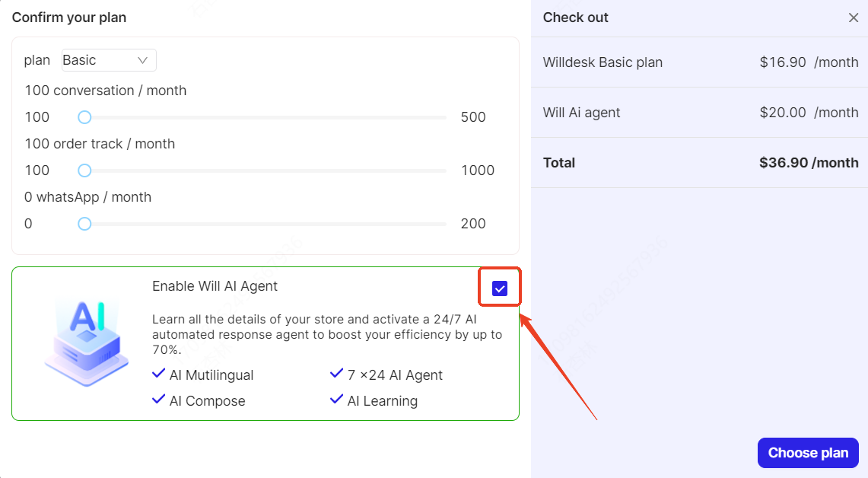Click the AI Compose checkmark icon
Screen dimensions: 868x478
click(158, 400)
